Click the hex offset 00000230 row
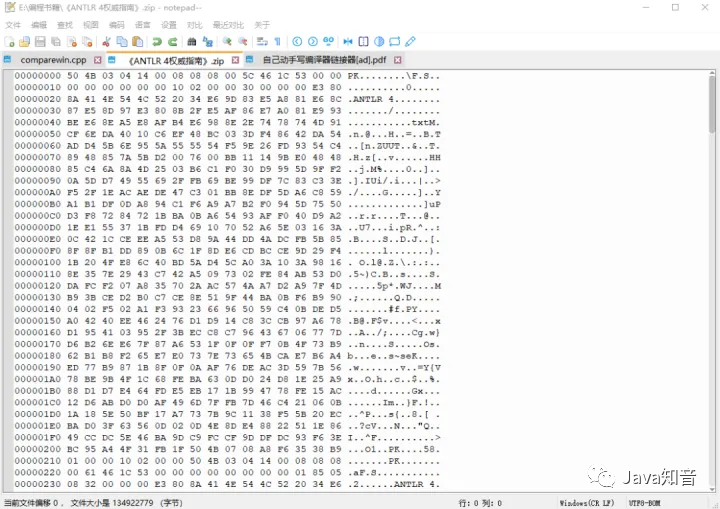Viewport: 720px width, 509px height. (227, 484)
